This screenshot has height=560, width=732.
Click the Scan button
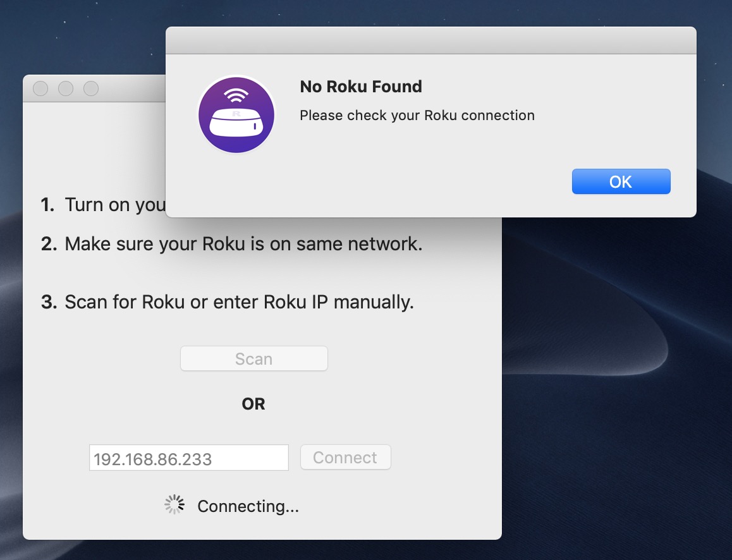(x=254, y=358)
